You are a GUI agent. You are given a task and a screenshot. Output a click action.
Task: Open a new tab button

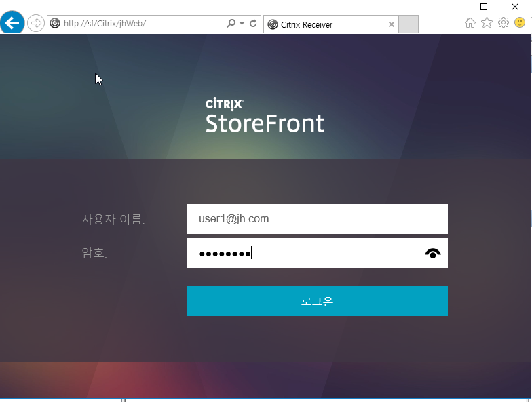[x=408, y=24]
